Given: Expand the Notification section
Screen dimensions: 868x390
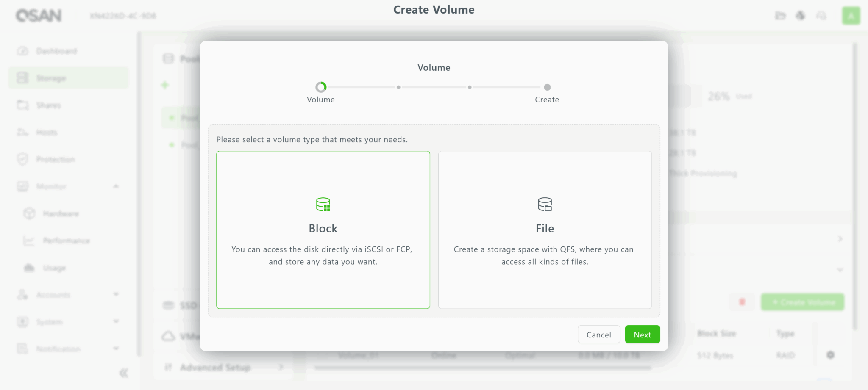Looking at the screenshot, I should pyautogui.click(x=116, y=349).
